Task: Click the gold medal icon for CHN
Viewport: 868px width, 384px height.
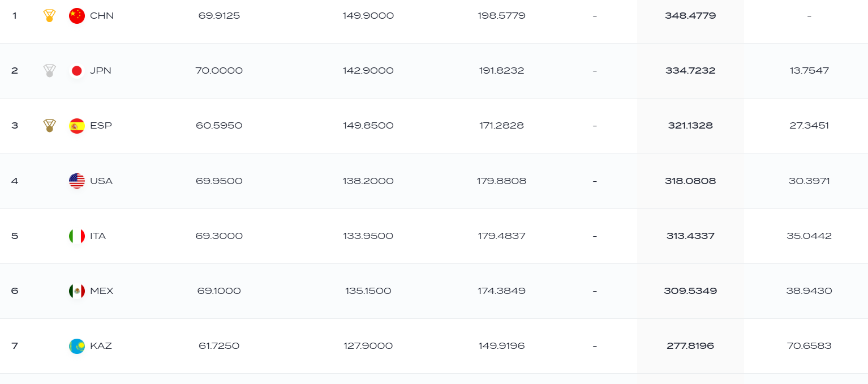Action: tap(49, 16)
